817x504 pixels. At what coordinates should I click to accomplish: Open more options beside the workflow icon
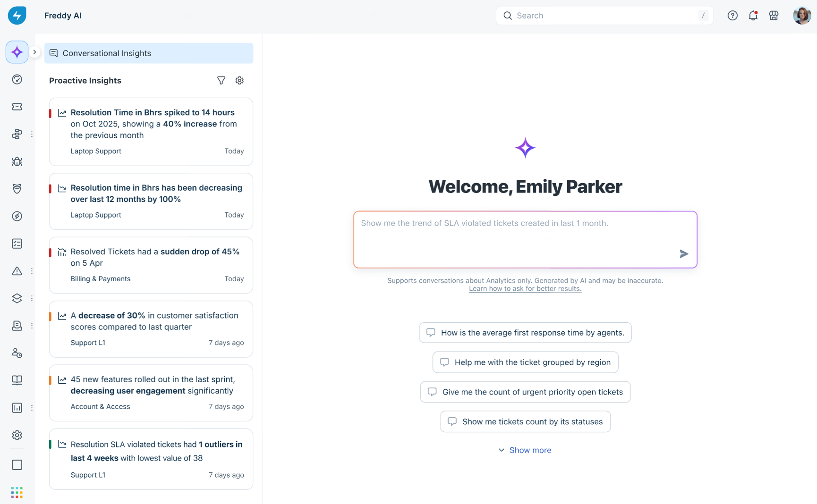(32, 134)
